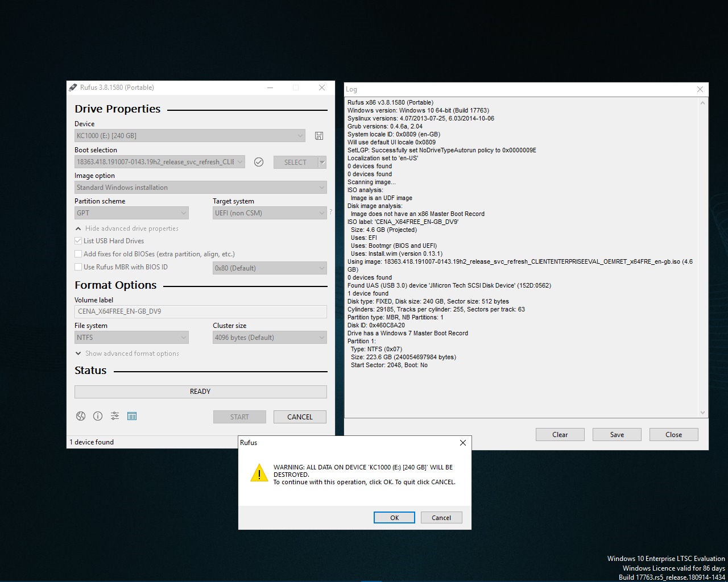
Task: Confirm the data destruction warning with OK
Action: point(394,517)
